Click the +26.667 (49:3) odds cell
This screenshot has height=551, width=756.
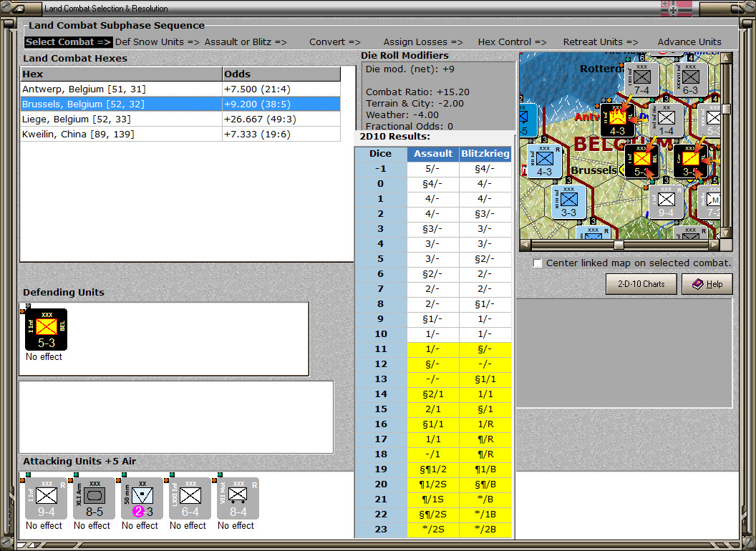point(281,119)
